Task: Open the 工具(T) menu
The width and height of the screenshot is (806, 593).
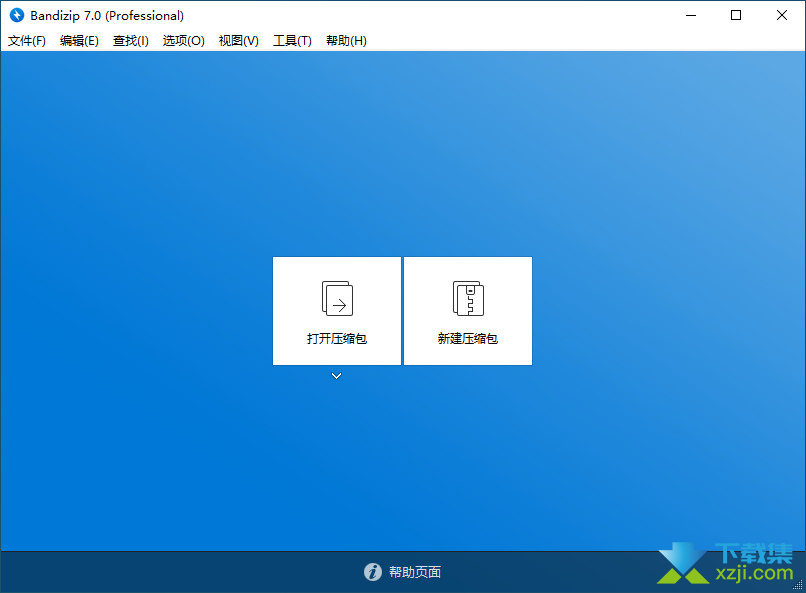Action: pos(292,41)
